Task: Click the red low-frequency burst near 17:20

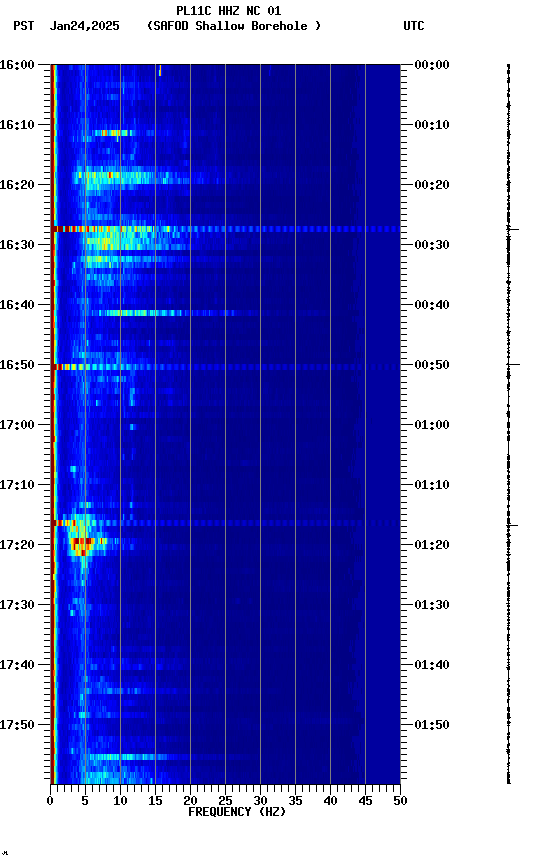Action: pos(82,546)
